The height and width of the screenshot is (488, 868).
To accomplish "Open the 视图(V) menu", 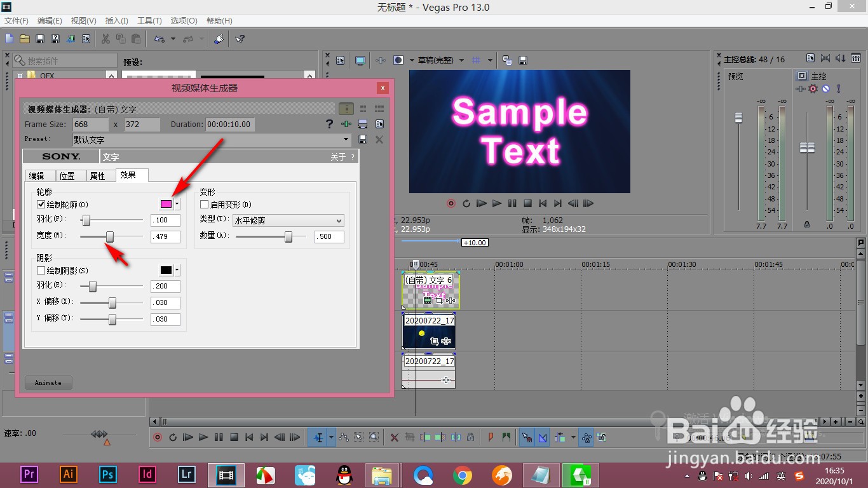I will click(x=84, y=21).
